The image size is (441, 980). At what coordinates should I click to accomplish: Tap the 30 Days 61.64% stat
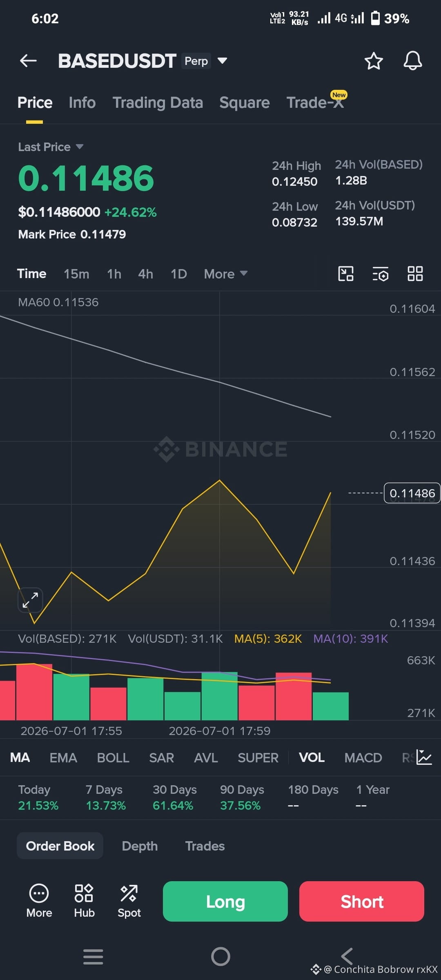click(174, 797)
